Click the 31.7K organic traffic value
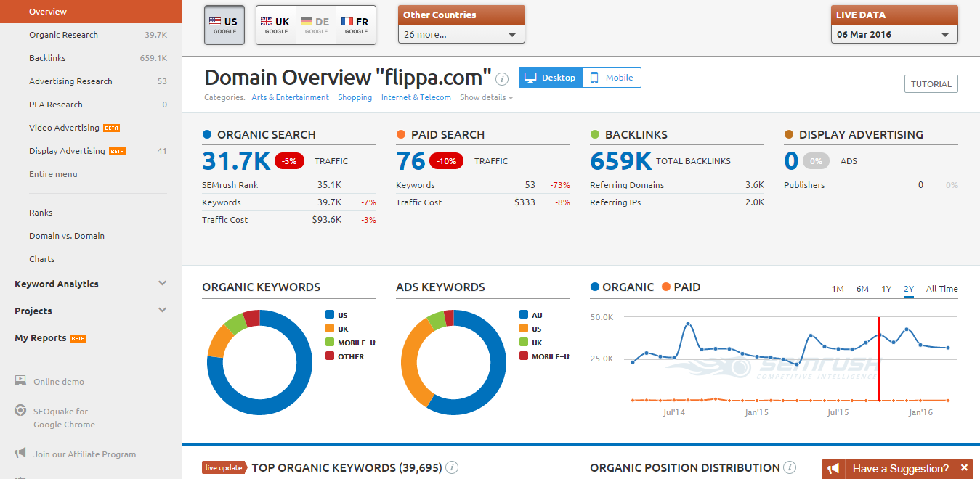This screenshot has height=479, width=980. 236,160
